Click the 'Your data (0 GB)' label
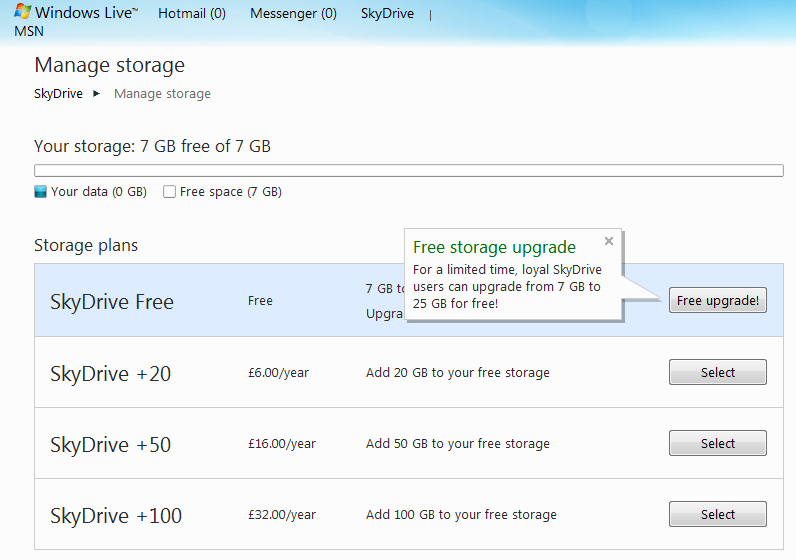796x560 pixels. click(99, 192)
